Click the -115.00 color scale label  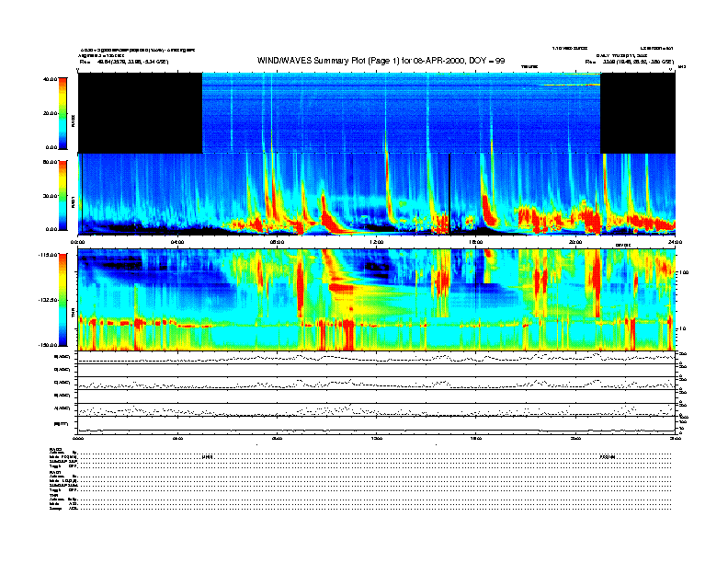48,255
